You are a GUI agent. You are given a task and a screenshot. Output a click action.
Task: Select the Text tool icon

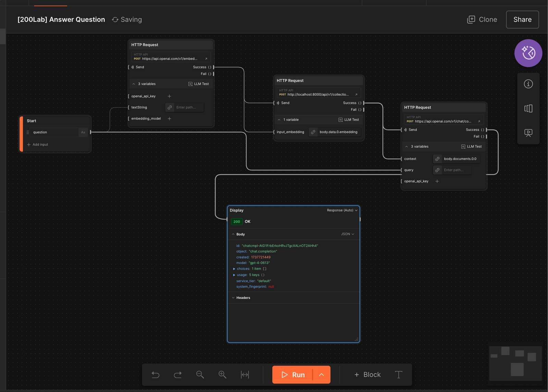[399, 375]
